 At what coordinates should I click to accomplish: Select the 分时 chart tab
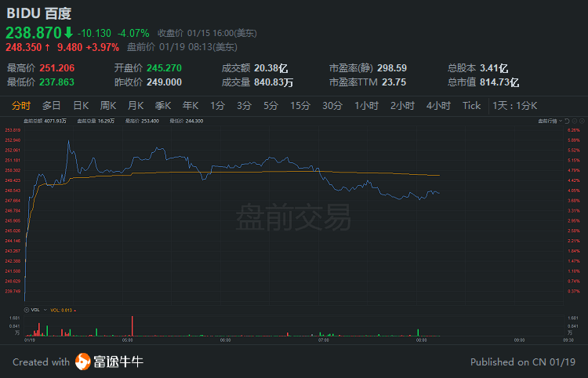coord(21,106)
